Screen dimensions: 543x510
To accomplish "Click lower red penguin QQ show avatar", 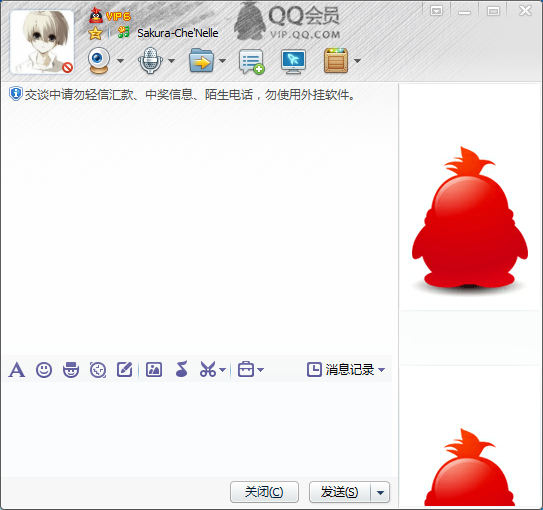I will pos(470,467).
